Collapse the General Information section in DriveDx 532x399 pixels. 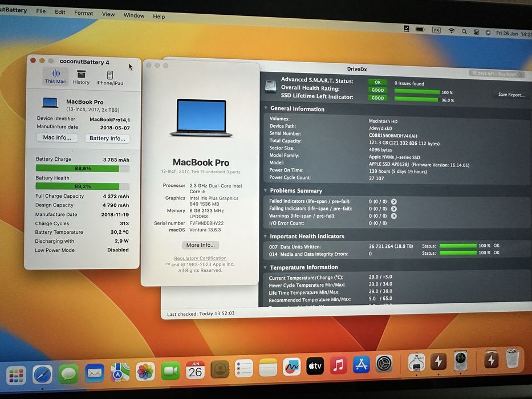coord(266,108)
